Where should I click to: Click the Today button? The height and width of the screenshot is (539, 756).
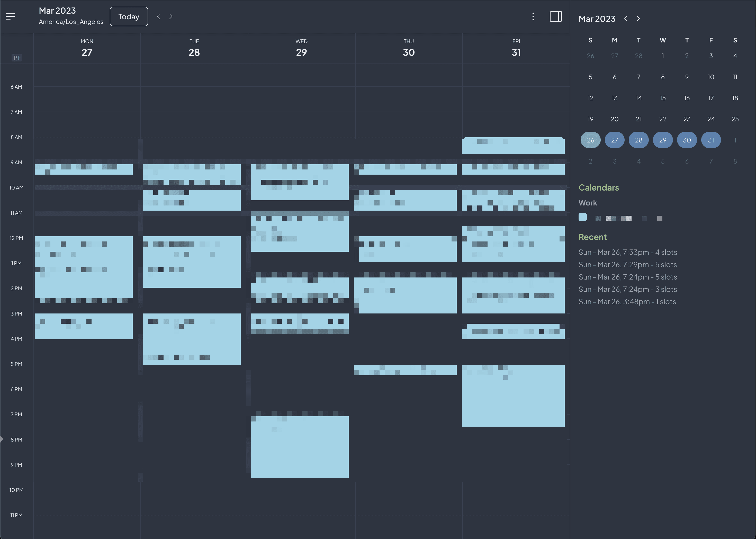129,17
